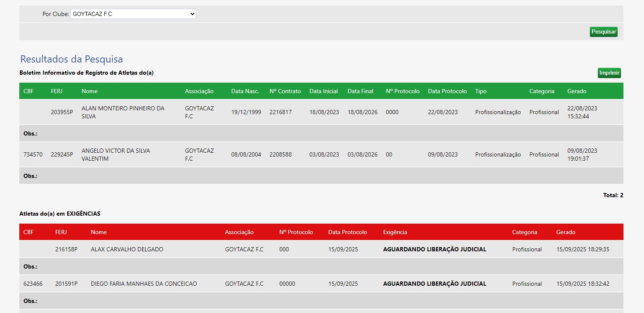The width and height of the screenshot is (644, 313).
Task: Click the Associação header in red table
Action: [239, 232]
